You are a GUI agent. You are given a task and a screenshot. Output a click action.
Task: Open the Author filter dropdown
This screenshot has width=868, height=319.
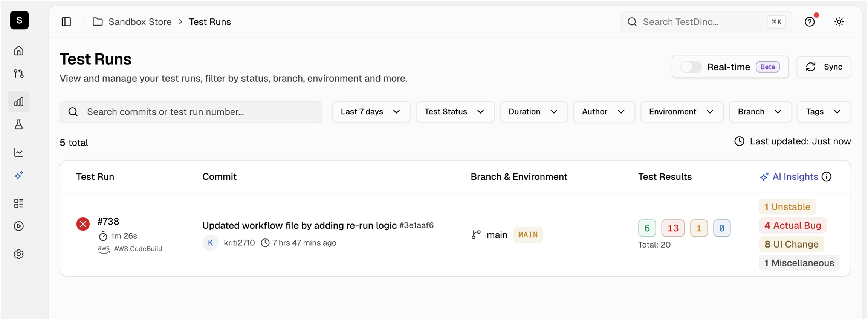(604, 112)
